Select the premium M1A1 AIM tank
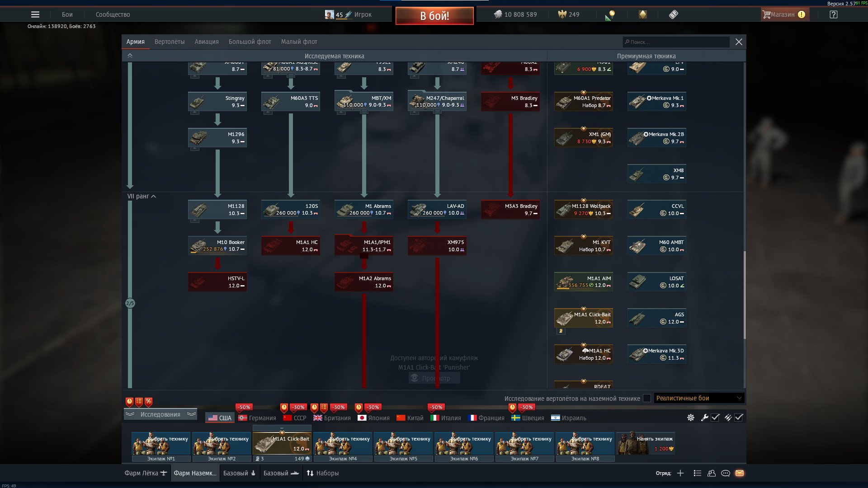 (584, 282)
